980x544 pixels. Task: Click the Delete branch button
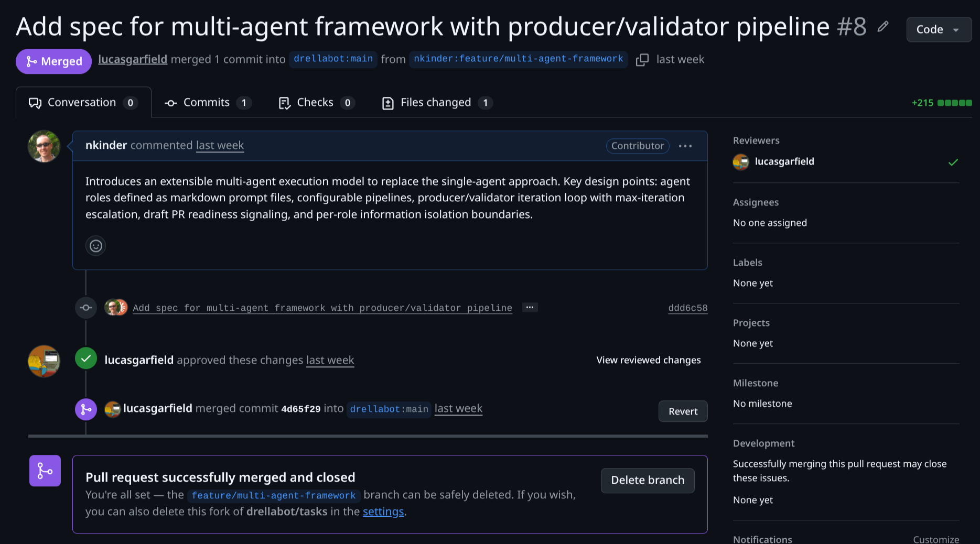(647, 480)
